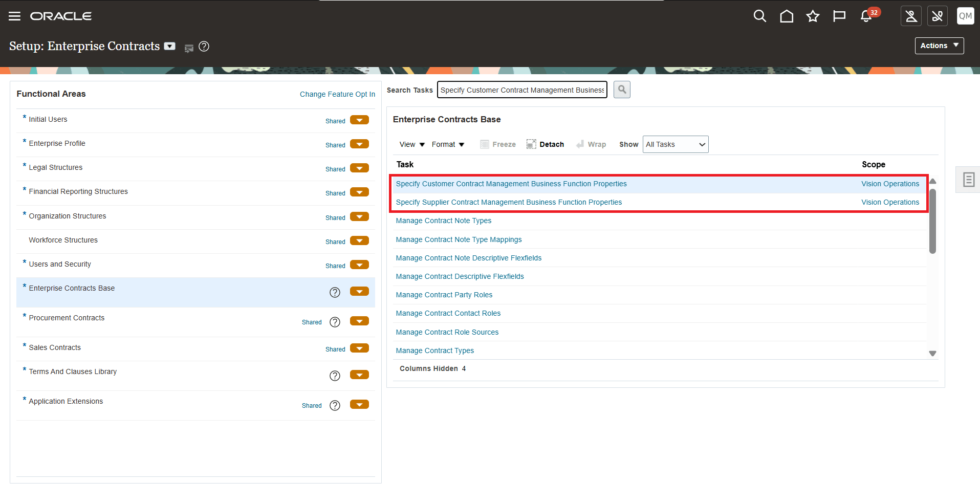Click Shared link for Procurement Contracts
The height and width of the screenshot is (504, 980).
[x=312, y=322]
